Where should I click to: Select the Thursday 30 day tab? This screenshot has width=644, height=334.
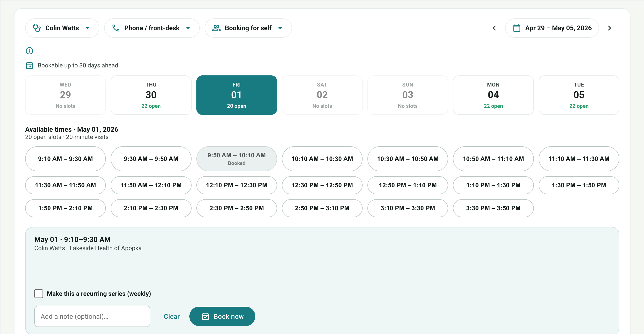[x=151, y=95]
